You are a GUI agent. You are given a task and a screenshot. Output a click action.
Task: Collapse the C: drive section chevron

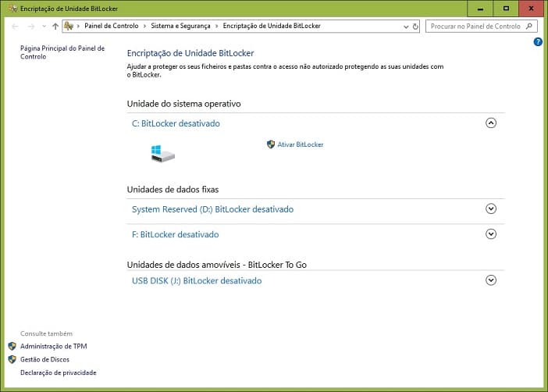coord(491,123)
